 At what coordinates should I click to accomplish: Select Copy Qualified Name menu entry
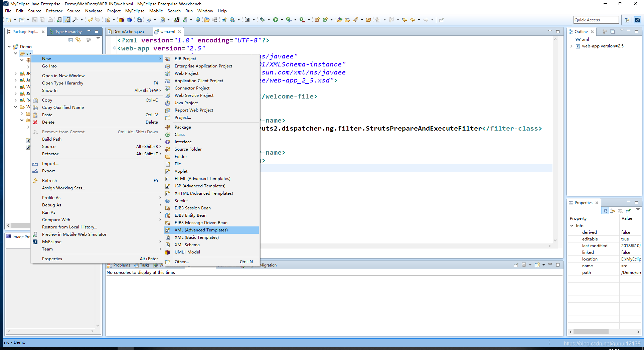tap(97, 108)
